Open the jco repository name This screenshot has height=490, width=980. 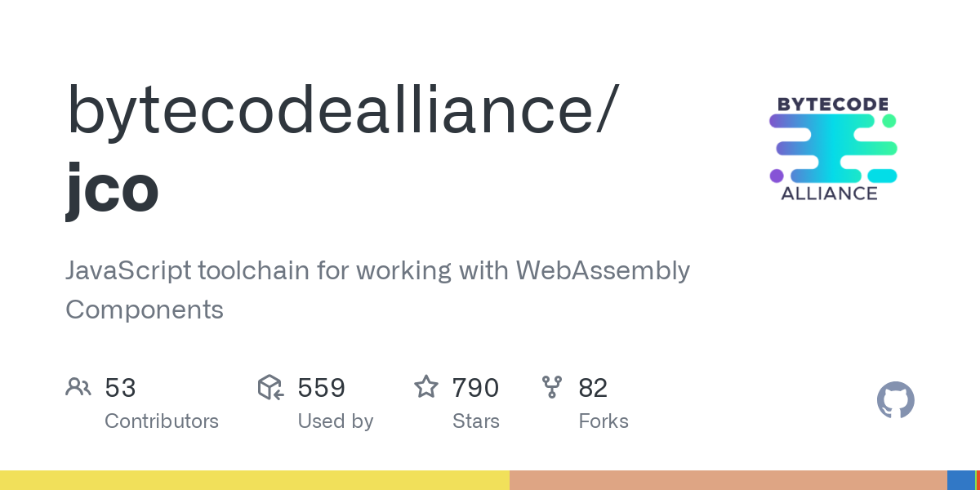[112, 188]
